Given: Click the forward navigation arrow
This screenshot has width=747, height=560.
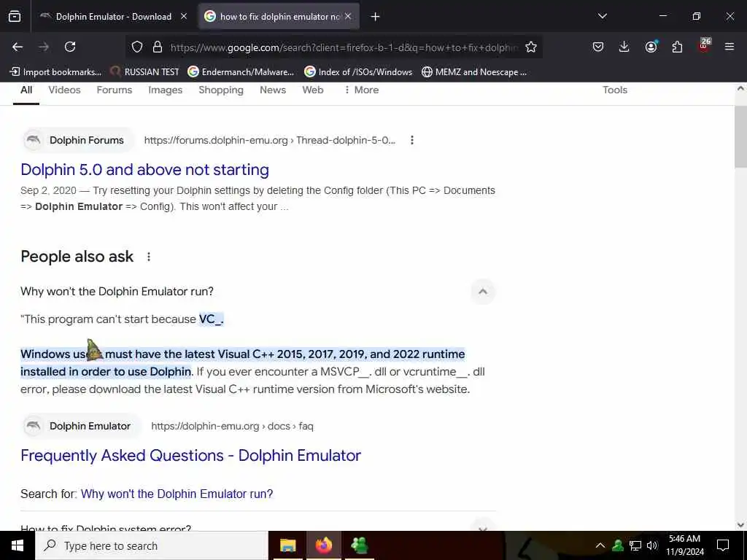Looking at the screenshot, I should coord(44,47).
